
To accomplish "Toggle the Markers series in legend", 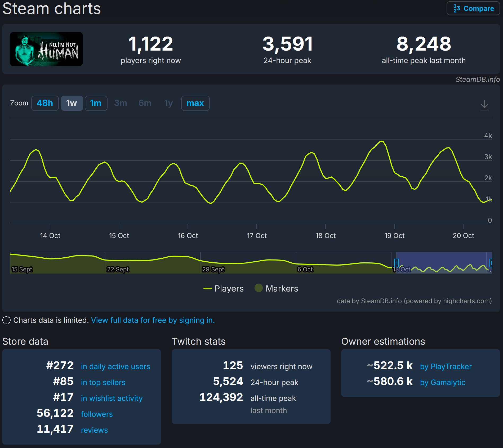I will coord(276,288).
